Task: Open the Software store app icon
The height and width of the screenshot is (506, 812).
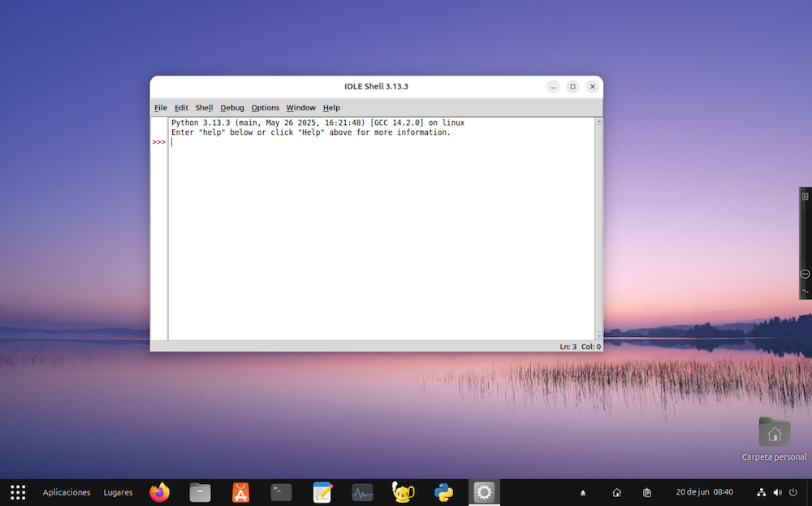Action: [x=240, y=492]
